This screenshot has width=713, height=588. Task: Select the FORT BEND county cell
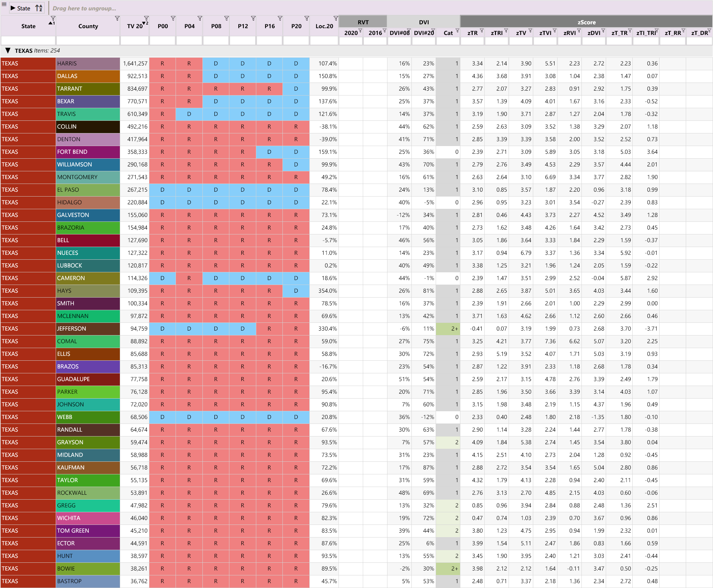coord(88,152)
